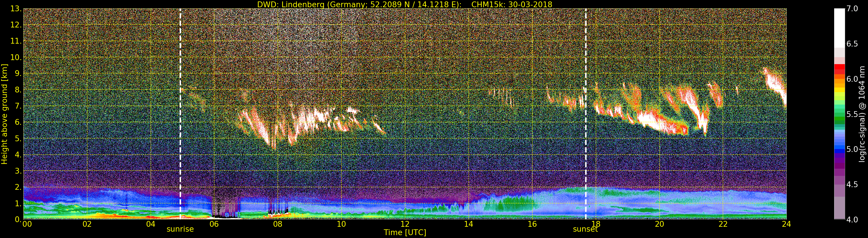Click the '5.5' colorbar tick
Image resolution: width=868 pixels, height=238 pixels.
pyautogui.click(x=852, y=114)
